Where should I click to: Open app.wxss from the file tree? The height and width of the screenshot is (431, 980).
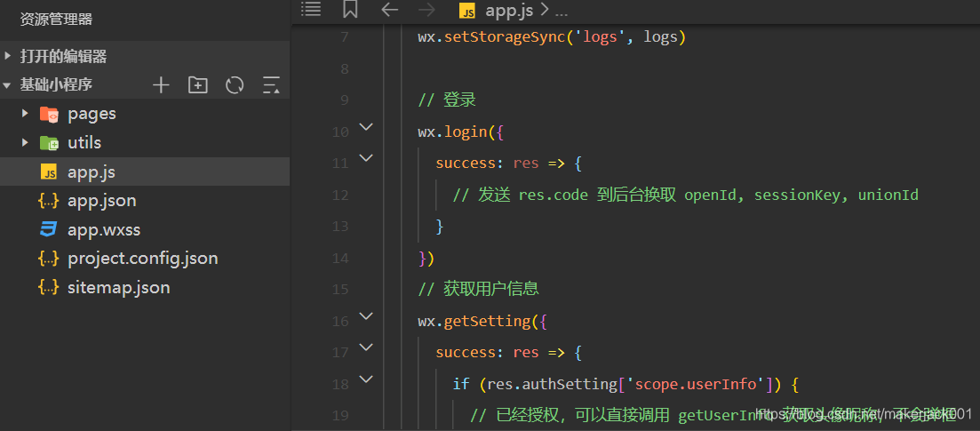pyautogui.click(x=104, y=229)
